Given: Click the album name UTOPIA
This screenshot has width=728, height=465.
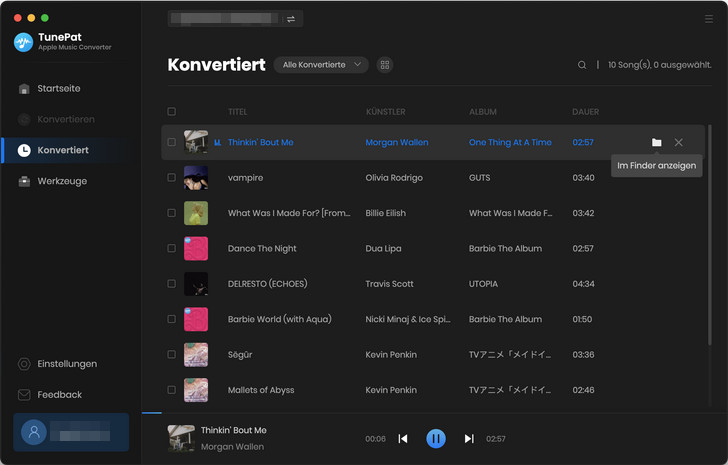Looking at the screenshot, I should (x=483, y=284).
